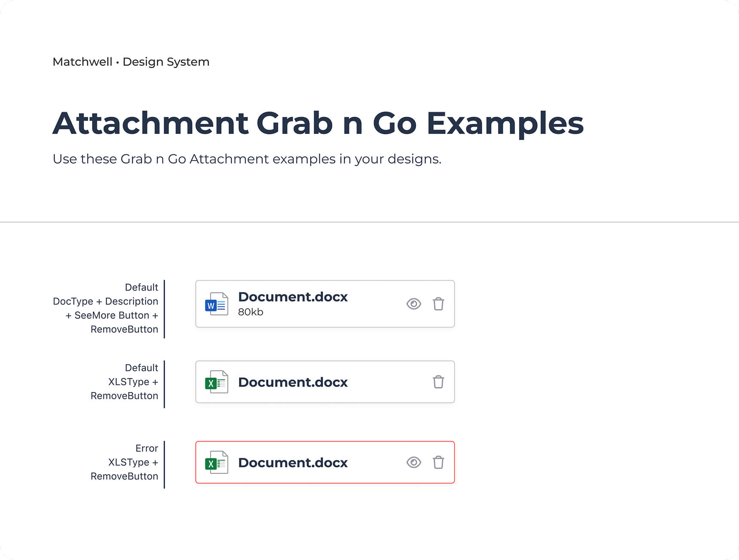Screen dimensions: 739x560
Task: Preview the 80kb document using the eye icon
Action: coord(413,304)
